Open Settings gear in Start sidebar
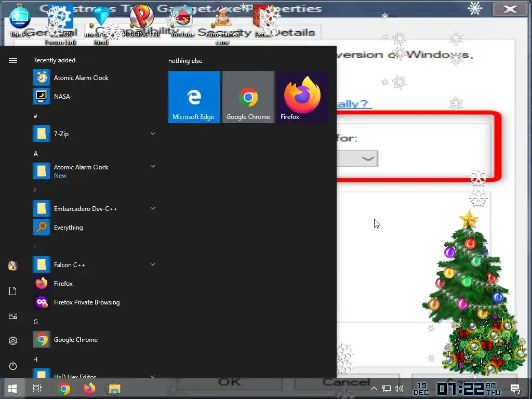532x399 pixels. pyautogui.click(x=13, y=341)
